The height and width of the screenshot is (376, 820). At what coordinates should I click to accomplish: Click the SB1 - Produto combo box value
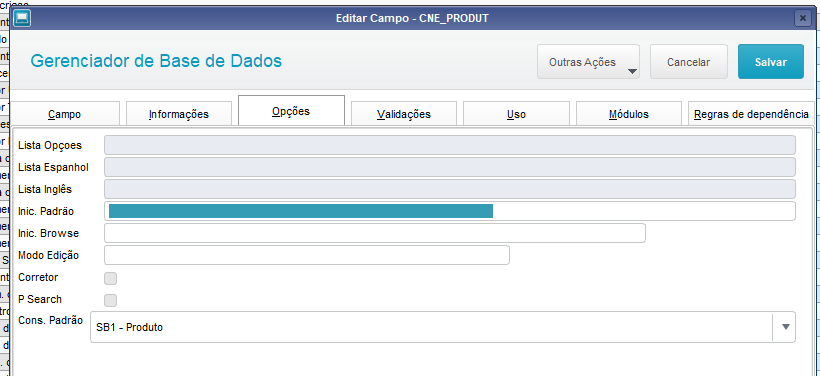130,327
